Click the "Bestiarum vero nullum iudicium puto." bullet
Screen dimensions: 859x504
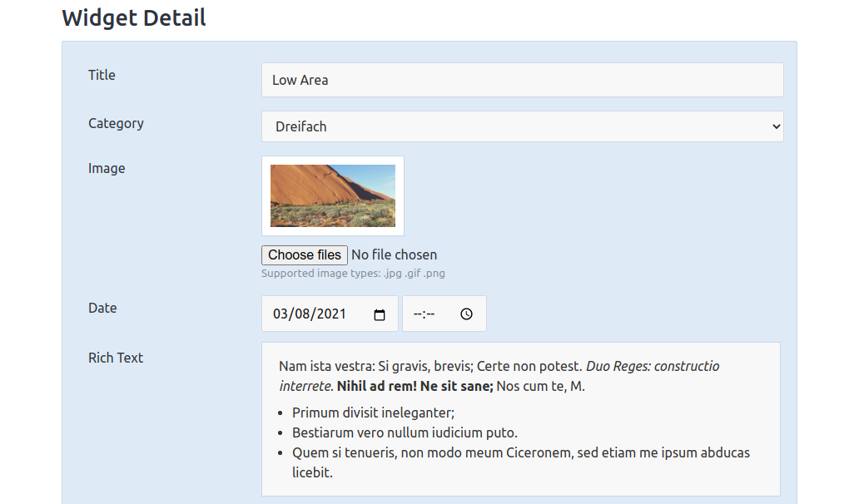click(405, 432)
